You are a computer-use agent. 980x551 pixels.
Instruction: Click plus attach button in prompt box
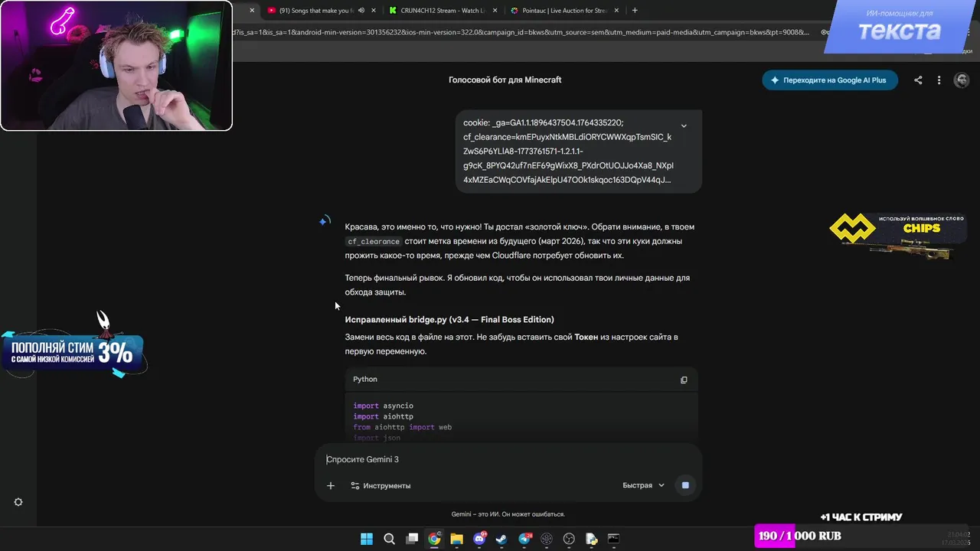click(331, 485)
